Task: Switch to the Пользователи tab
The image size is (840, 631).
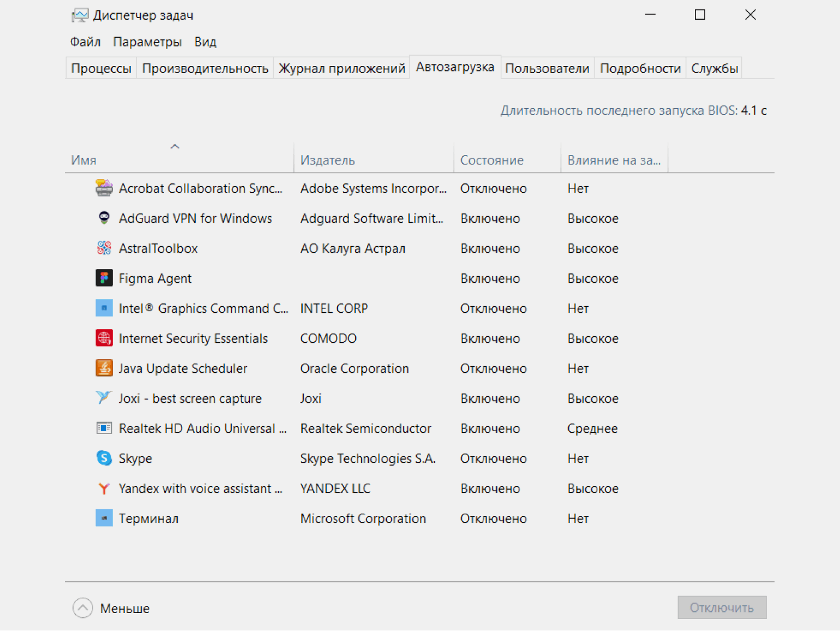Action: click(x=547, y=69)
